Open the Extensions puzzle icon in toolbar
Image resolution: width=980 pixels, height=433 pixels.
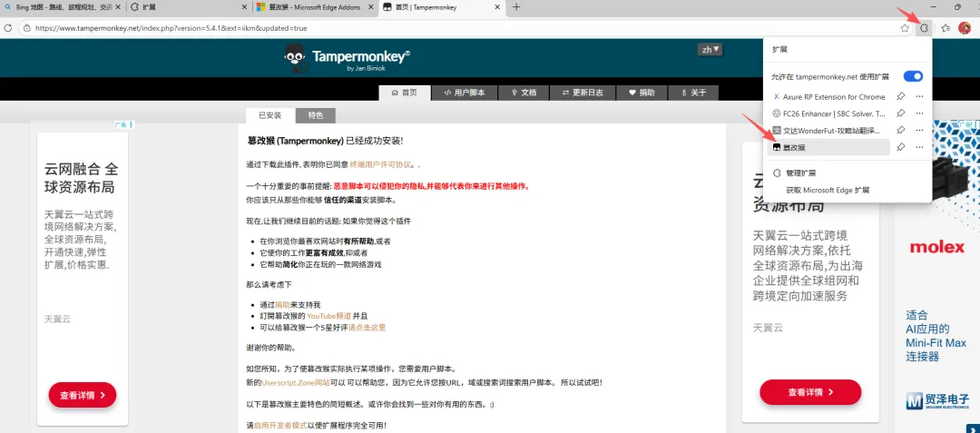click(x=924, y=28)
